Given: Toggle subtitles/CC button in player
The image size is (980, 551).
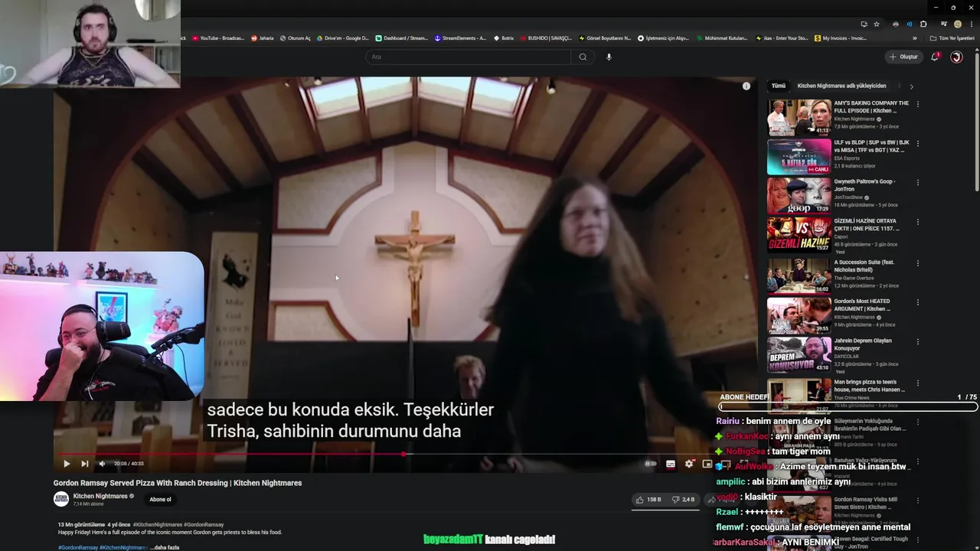Looking at the screenshot, I should pos(671,464).
